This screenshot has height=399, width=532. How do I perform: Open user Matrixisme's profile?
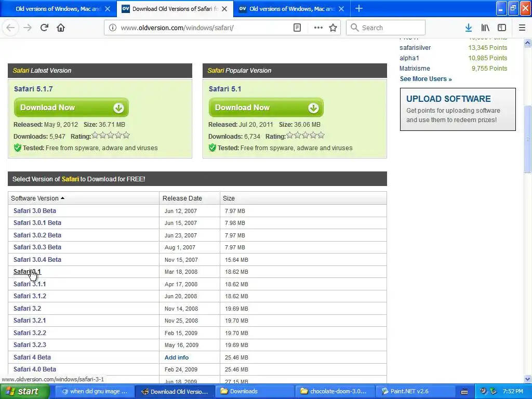pos(415,68)
